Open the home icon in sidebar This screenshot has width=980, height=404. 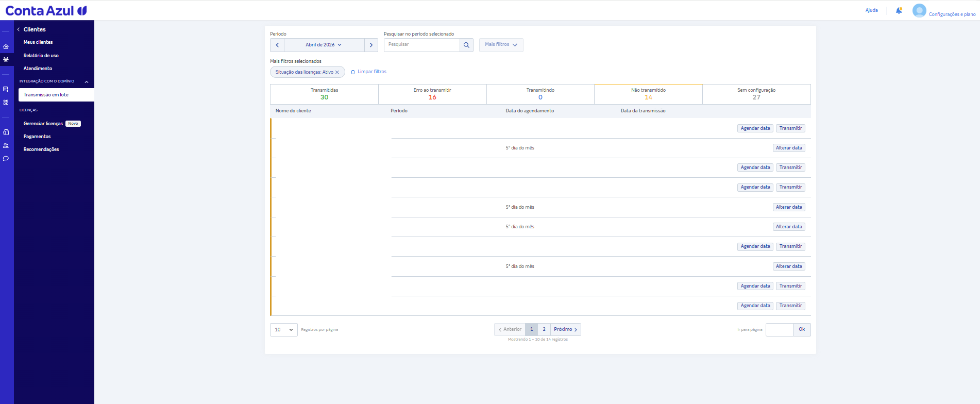tap(6, 46)
